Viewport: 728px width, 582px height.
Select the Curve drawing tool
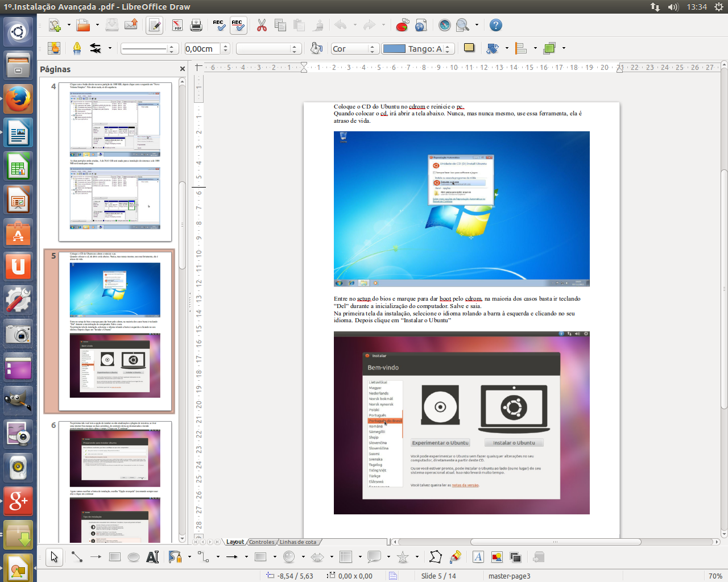pyautogui.click(x=175, y=557)
